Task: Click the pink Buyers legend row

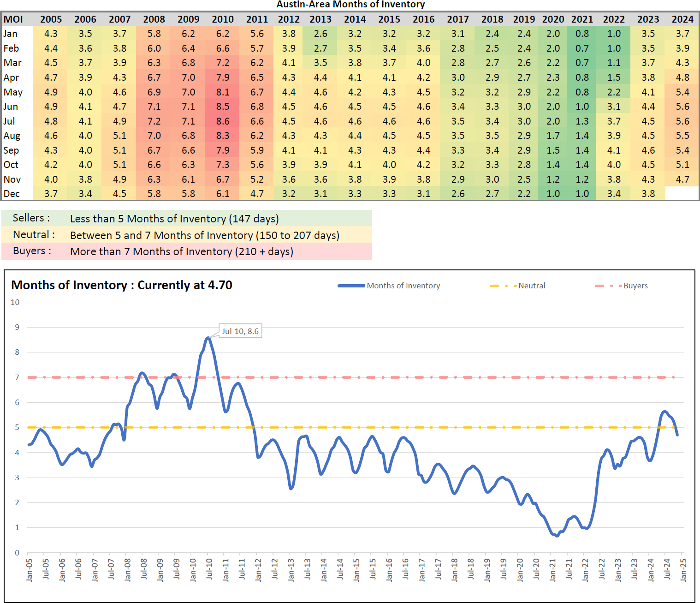Action: tap(186, 251)
